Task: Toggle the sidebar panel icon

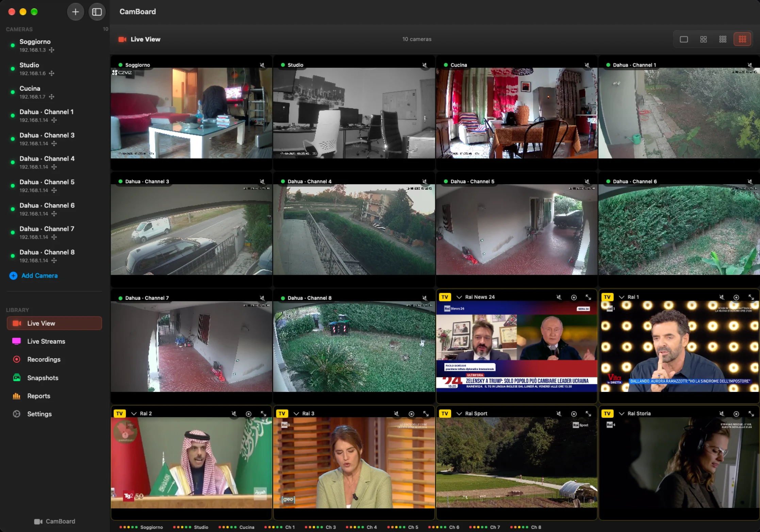Action: point(97,12)
